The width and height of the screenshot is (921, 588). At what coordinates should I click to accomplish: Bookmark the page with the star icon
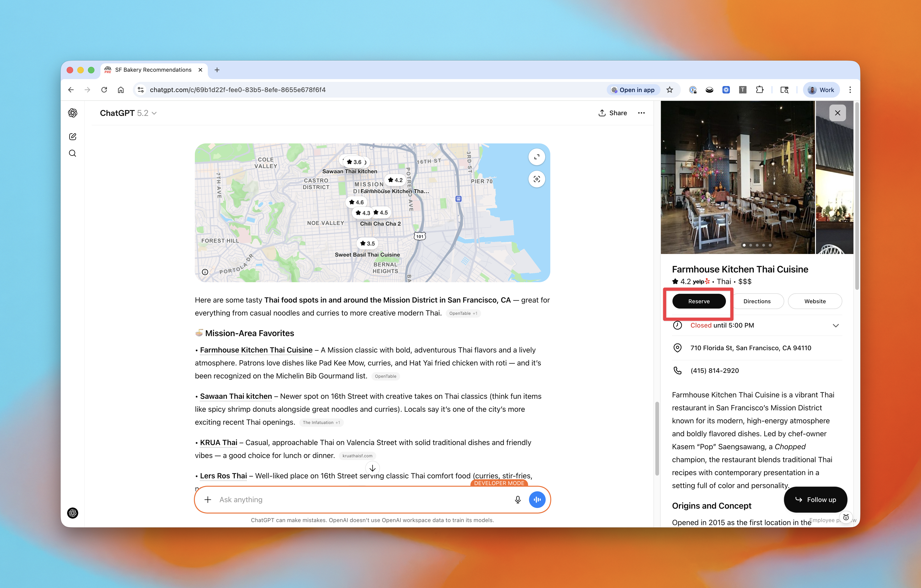coord(670,90)
